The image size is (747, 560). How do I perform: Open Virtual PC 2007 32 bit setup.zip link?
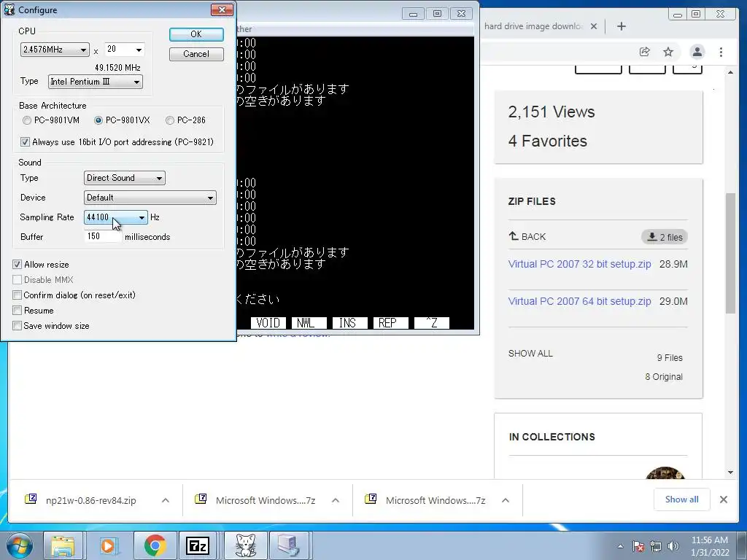tap(579, 264)
